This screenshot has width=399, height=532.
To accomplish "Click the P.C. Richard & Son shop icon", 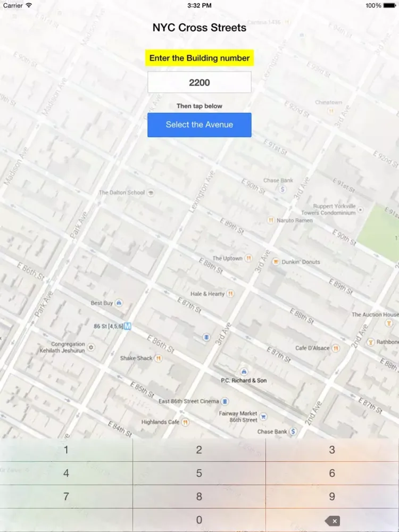I will [x=244, y=371].
